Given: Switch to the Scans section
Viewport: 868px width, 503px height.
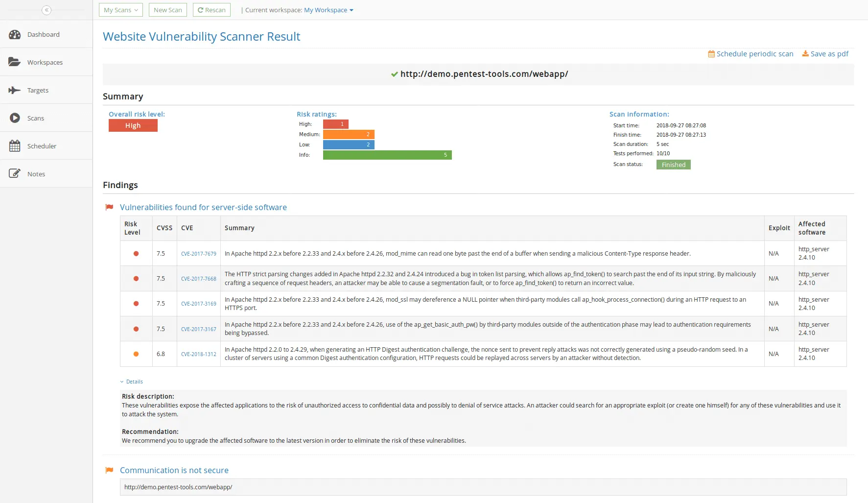Looking at the screenshot, I should coord(35,118).
